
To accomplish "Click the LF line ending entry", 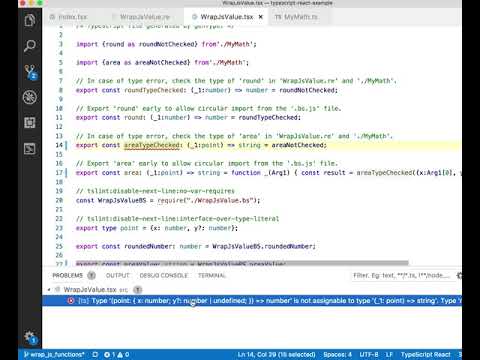I will [x=389, y=355].
